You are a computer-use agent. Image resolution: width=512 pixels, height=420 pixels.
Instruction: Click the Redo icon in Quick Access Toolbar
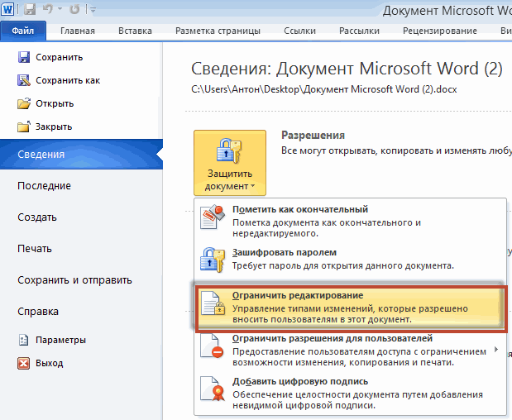(x=74, y=9)
